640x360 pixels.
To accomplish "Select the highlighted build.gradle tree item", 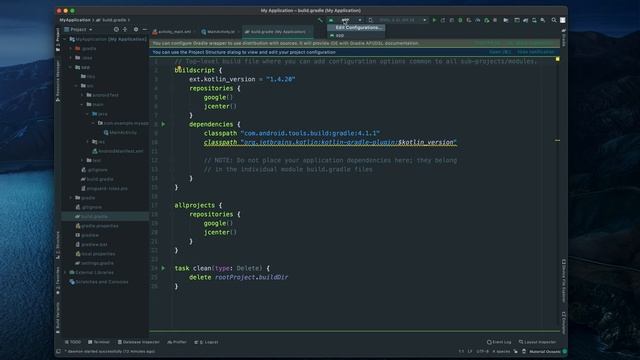I will coord(105,216).
